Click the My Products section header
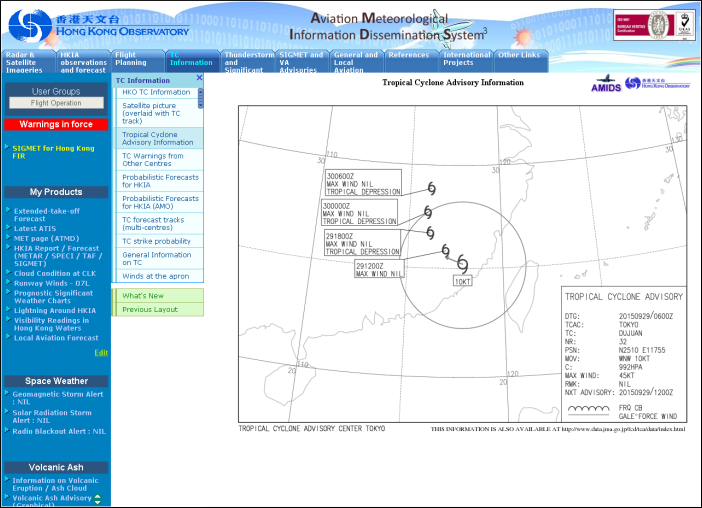This screenshot has width=702, height=508. pyautogui.click(x=56, y=192)
